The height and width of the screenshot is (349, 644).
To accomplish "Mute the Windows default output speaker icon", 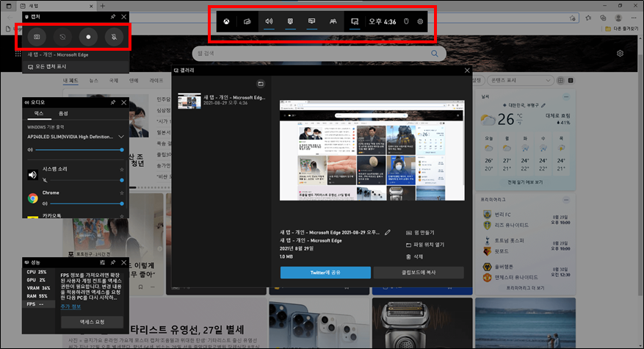I will click(30, 150).
